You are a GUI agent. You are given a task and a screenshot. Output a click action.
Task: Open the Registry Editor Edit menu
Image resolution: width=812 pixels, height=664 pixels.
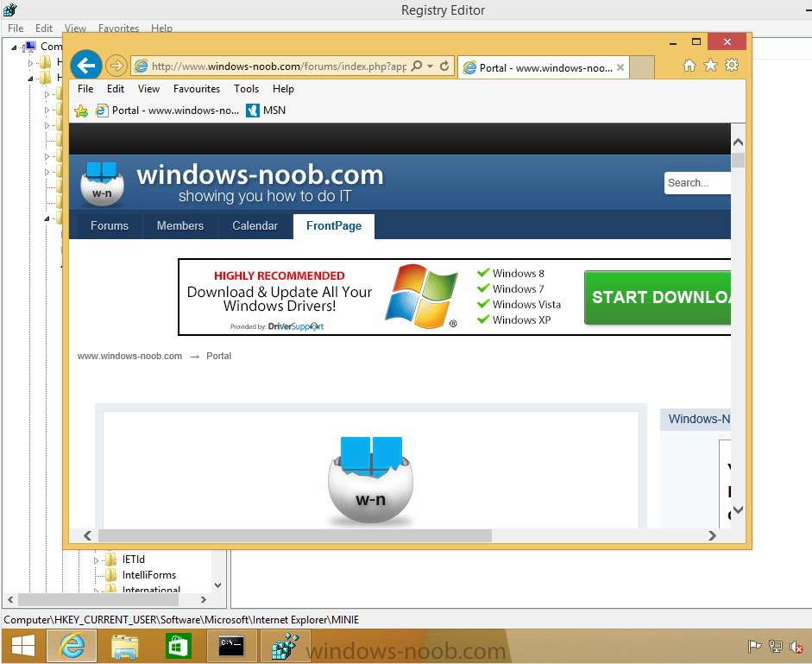[x=44, y=28]
